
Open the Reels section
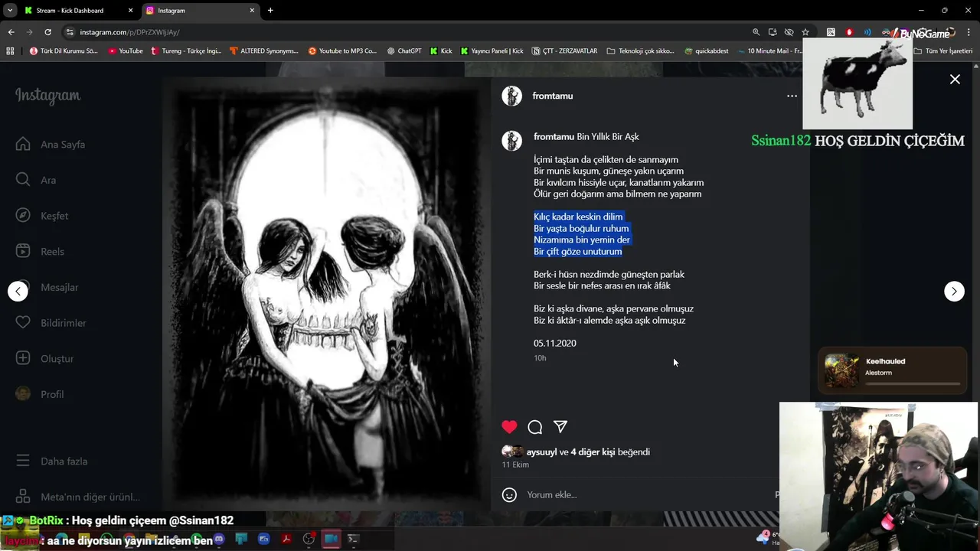40,252
